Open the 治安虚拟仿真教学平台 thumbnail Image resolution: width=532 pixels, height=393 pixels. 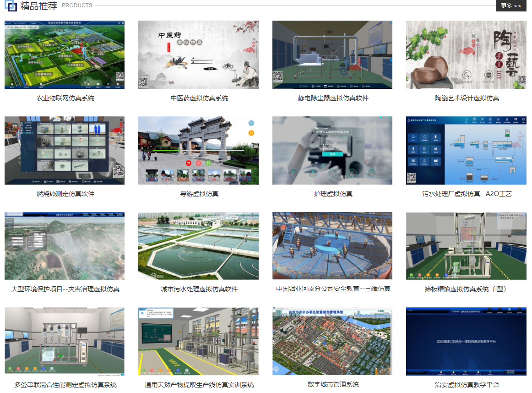point(466,341)
